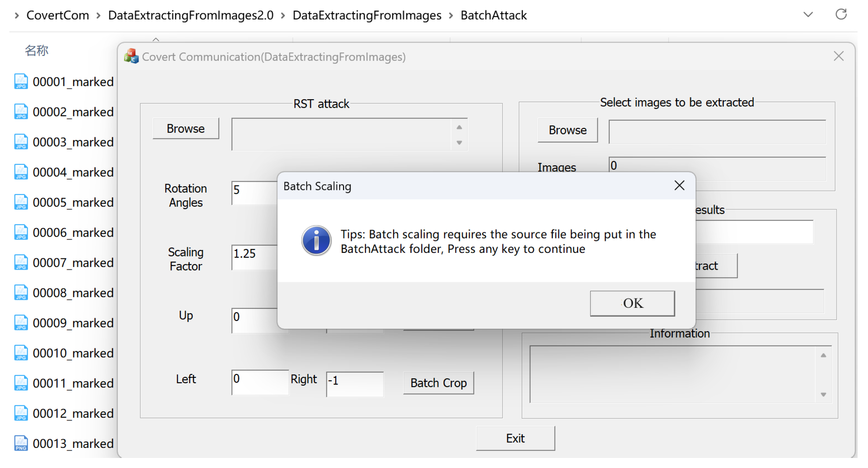Click the Left crop input field
Viewport: 868px width, 468px height.
click(260, 382)
